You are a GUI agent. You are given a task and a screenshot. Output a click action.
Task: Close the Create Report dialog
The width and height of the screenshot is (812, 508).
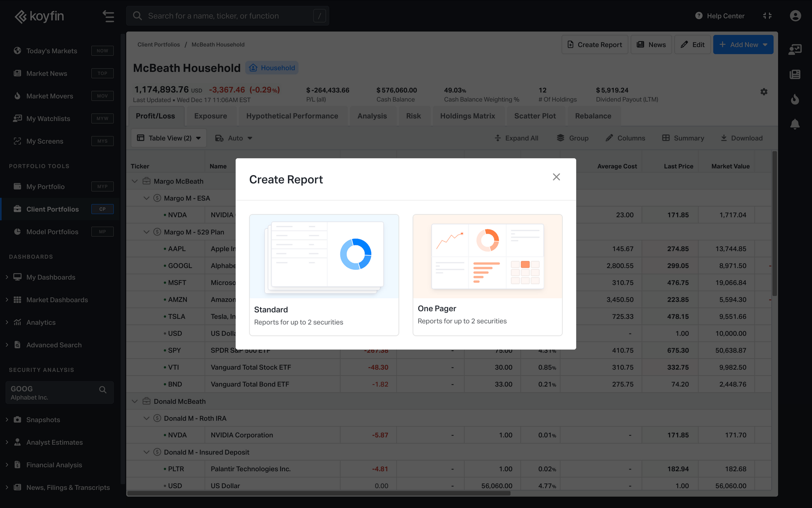point(556,177)
